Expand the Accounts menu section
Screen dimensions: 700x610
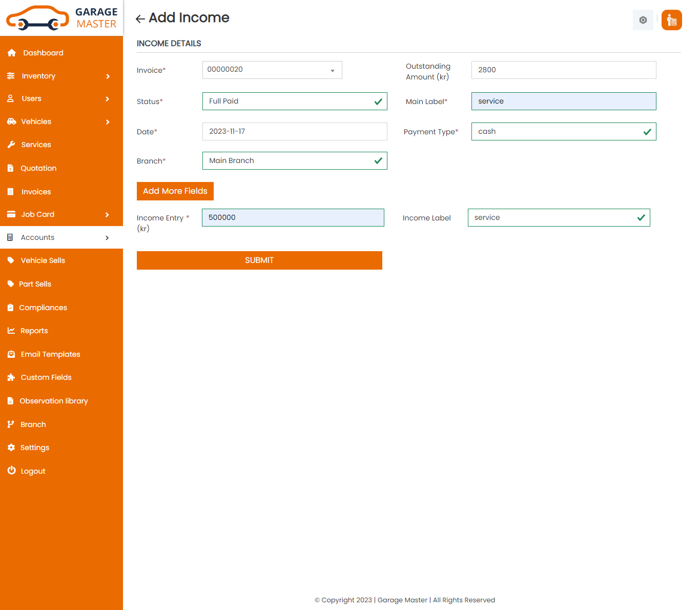point(61,237)
